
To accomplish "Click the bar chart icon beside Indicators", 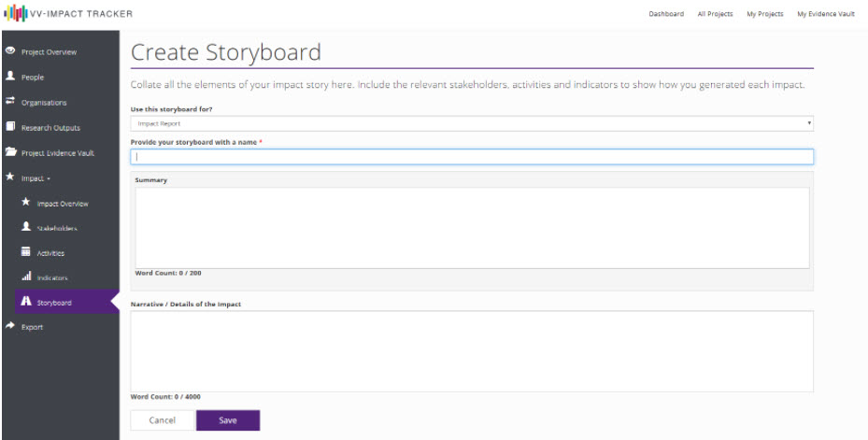I will click(25, 277).
